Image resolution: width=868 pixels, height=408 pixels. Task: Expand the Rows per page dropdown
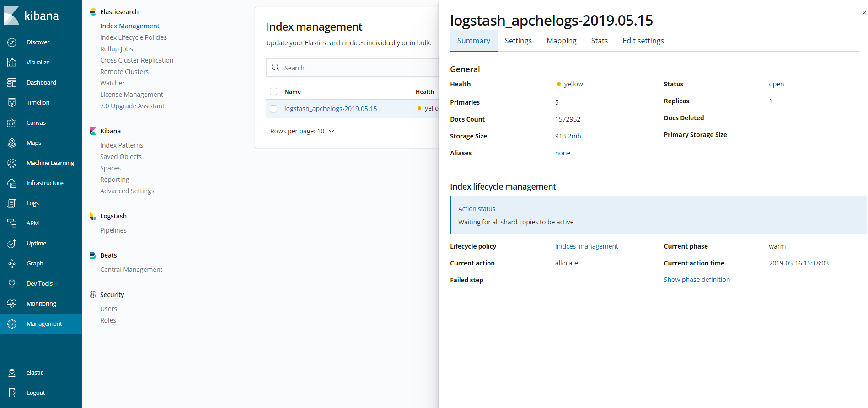click(302, 131)
